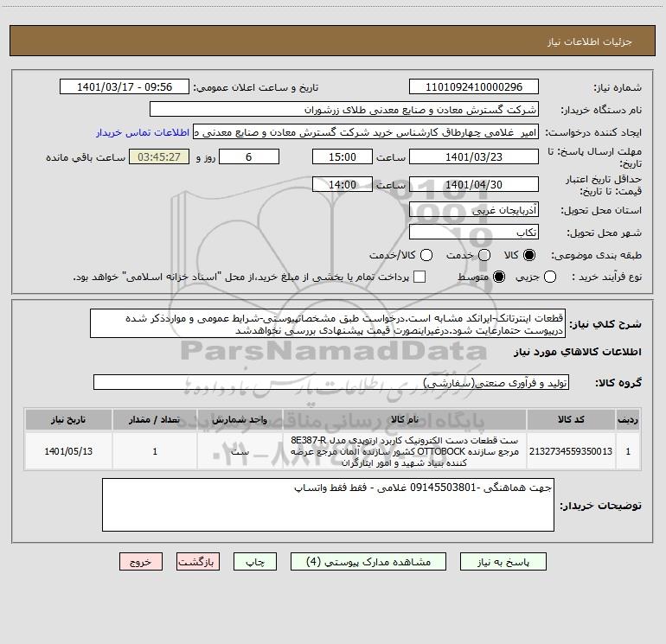Select the کالا radio button
Image resolution: width=666 pixels, height=644 pixels.
point(529,255)
